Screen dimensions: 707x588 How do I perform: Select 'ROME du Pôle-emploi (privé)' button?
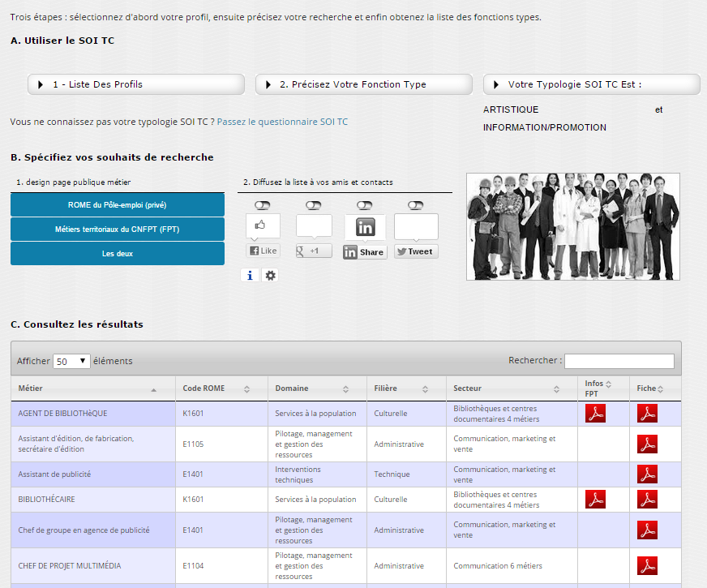pos(118,205)
